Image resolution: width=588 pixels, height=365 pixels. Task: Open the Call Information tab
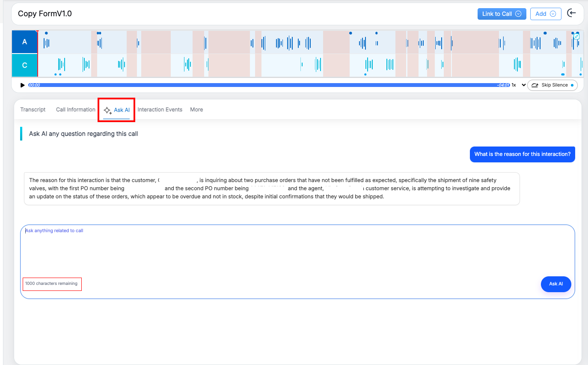coord(75,110)
